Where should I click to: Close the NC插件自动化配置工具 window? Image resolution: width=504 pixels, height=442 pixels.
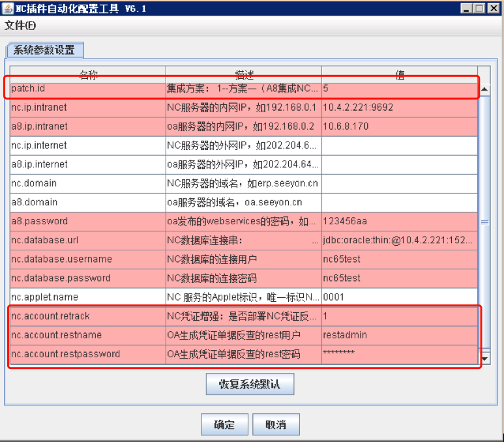click(x=494, y=8)
